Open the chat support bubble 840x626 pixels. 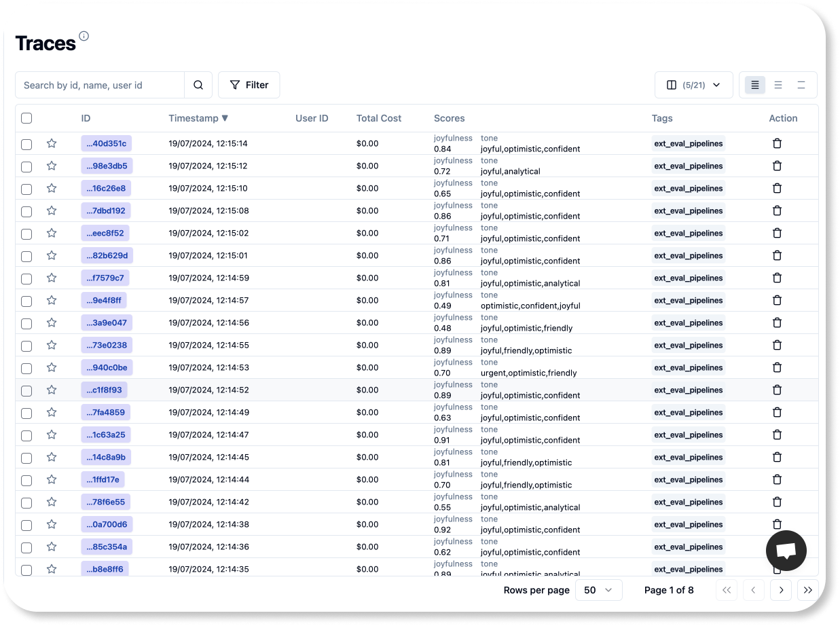pos(786,551)
